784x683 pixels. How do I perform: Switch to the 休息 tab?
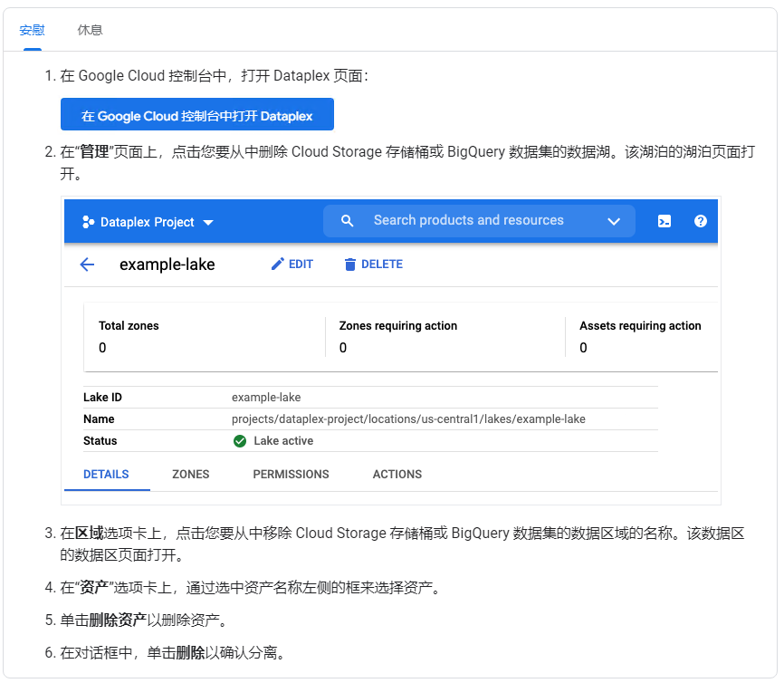[x=90, y=30]
